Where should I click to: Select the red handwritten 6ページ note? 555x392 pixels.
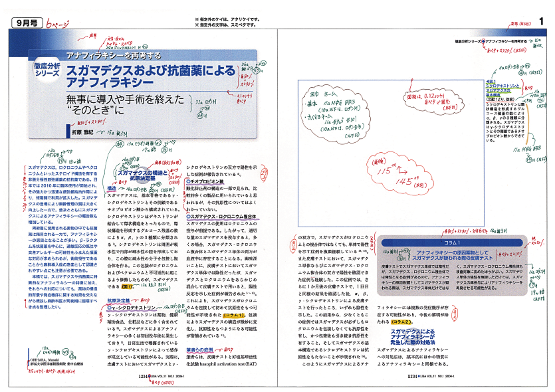(58, 22)
